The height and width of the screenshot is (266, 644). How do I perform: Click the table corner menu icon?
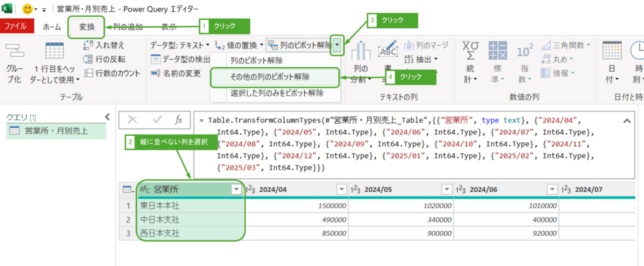tap(128, 189)
